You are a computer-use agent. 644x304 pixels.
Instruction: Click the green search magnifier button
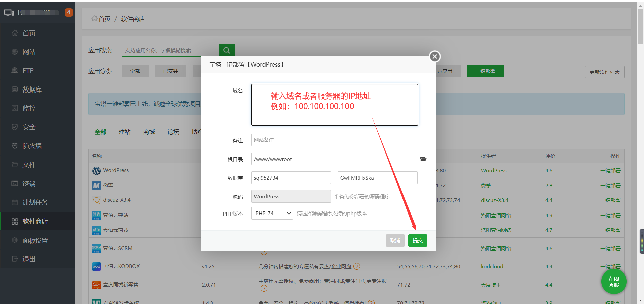coord(227,50)
